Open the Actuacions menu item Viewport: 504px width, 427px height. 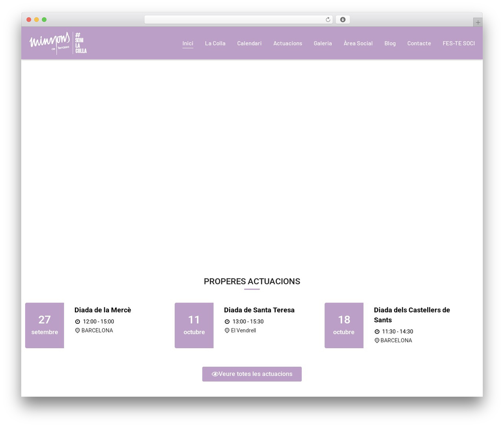[x=288, y=43]
